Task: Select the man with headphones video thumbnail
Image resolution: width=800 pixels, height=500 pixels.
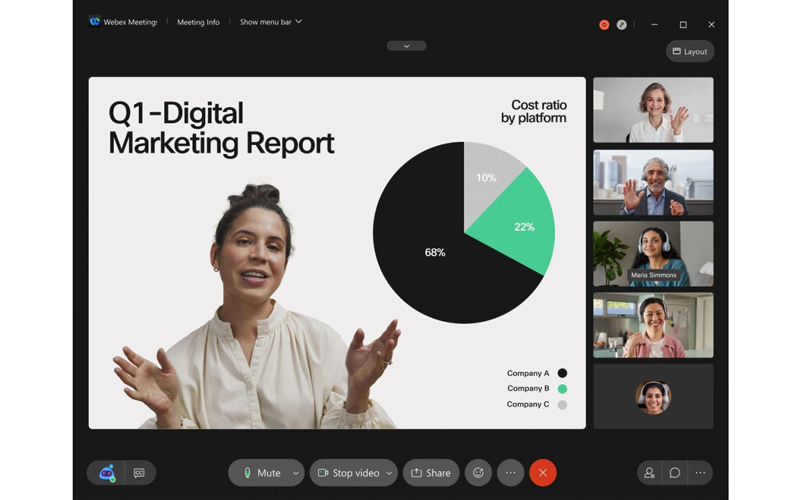Action: pos(653,182)
